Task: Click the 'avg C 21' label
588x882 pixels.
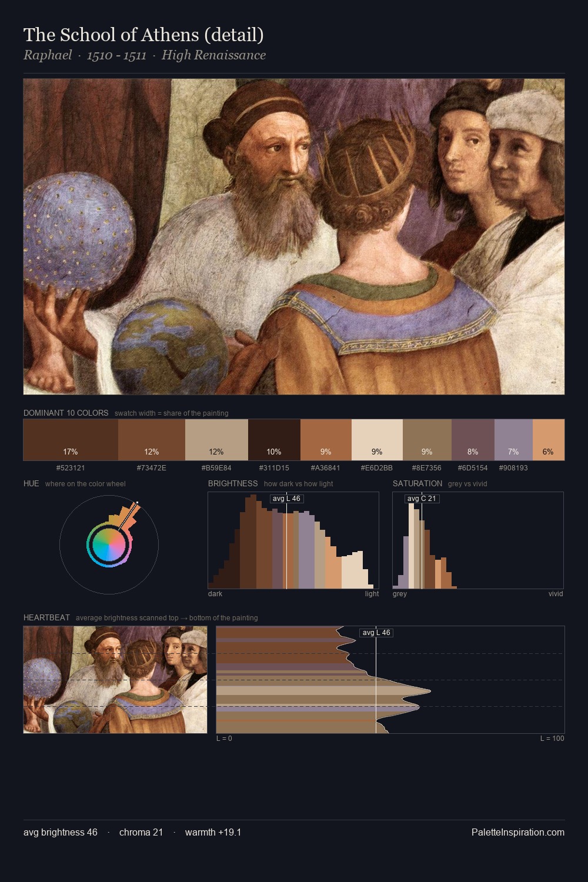Action: (422, 499)
